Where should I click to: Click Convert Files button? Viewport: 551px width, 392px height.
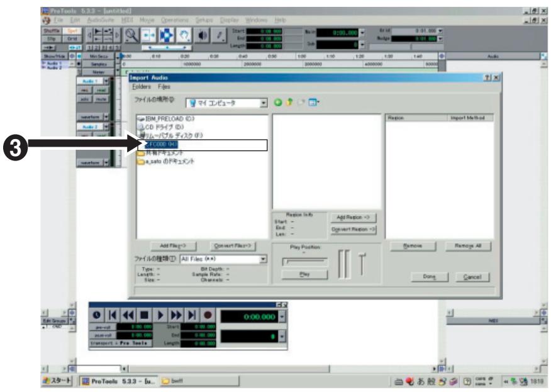click(x=233, y=246)
